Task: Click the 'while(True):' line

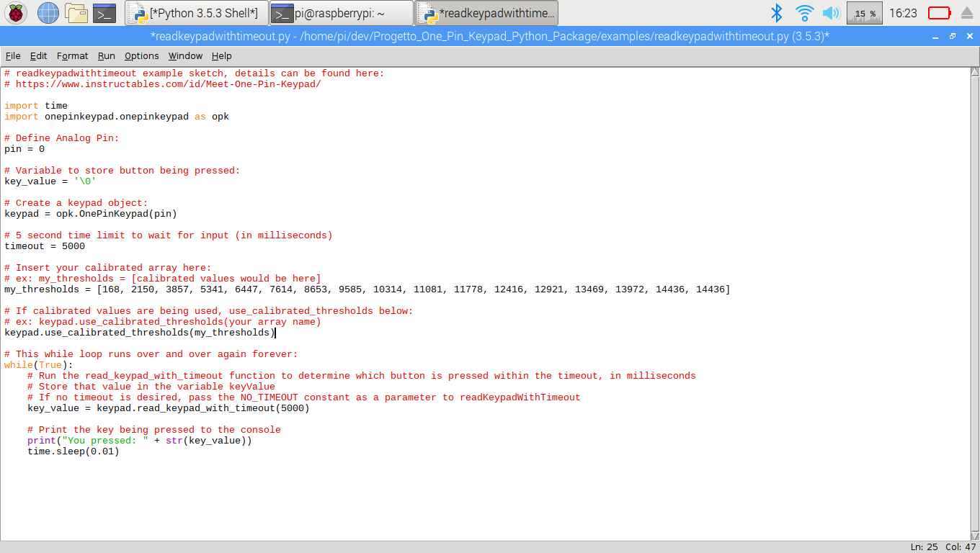Action: [x=39, y=365]
